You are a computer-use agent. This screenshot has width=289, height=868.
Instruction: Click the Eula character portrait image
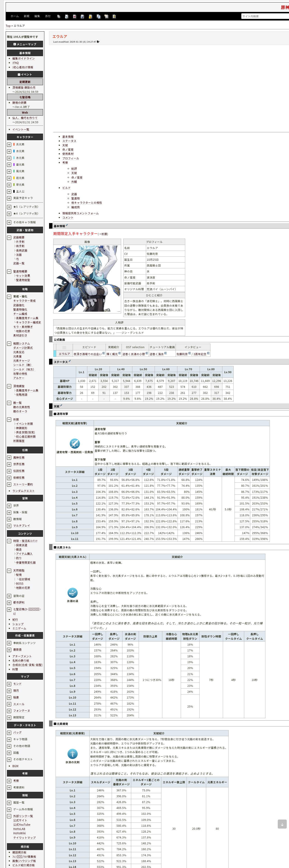click(x=87, y=279)
